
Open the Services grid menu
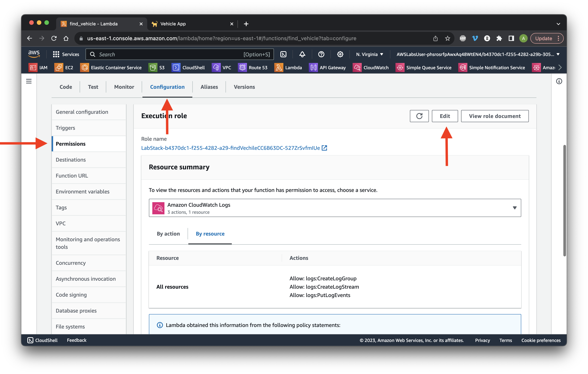coord(66,54)
